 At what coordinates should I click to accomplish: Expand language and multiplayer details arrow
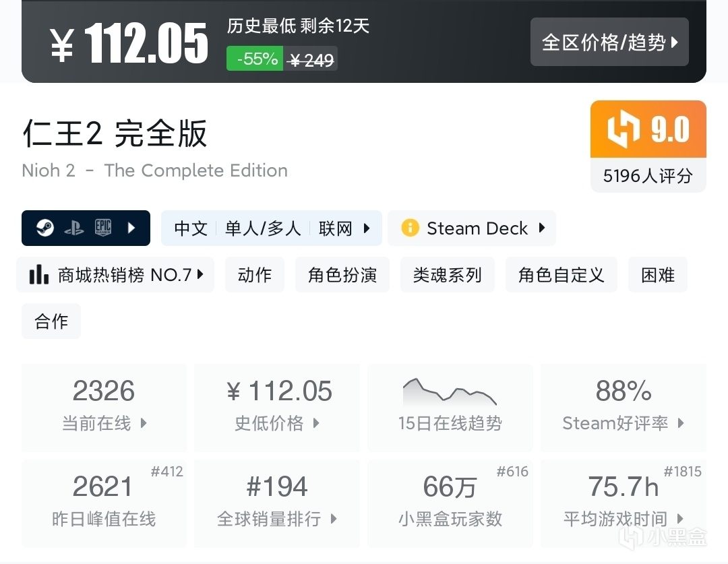(367, 228)
